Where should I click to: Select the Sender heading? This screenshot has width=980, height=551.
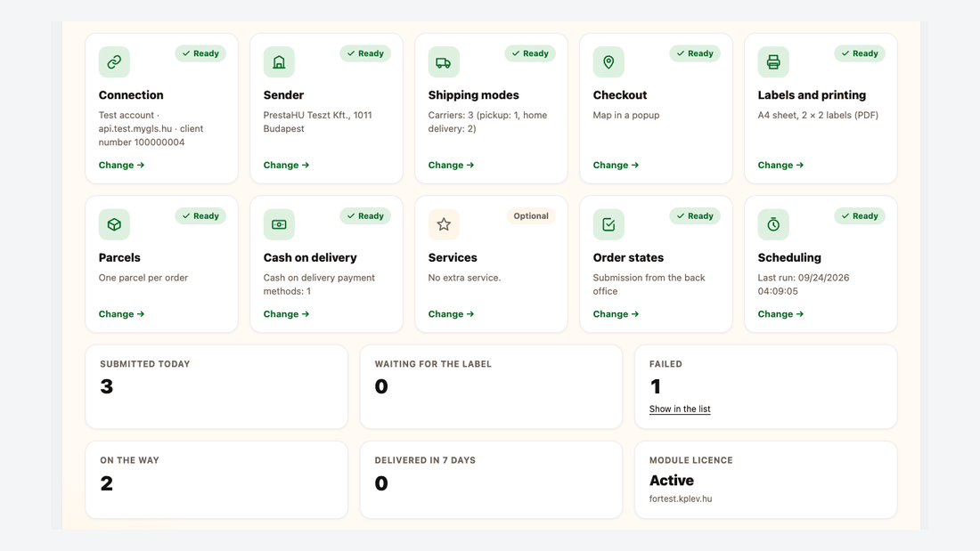283,95
